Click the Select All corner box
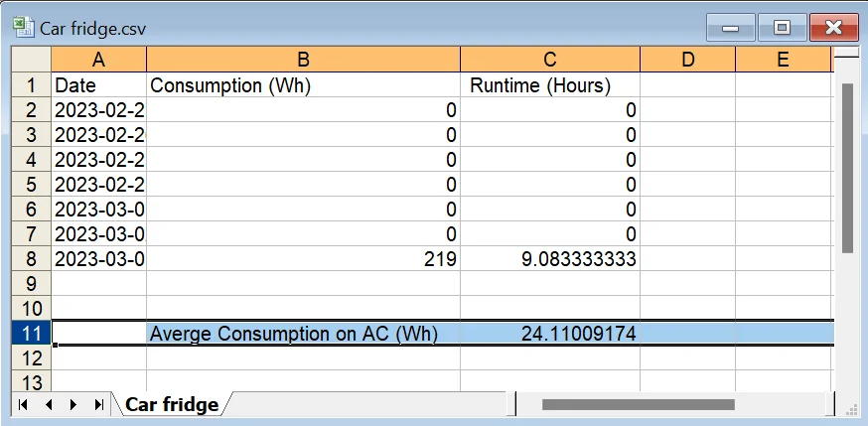Screen dimensions: 868x426 (x=31, y=60)
